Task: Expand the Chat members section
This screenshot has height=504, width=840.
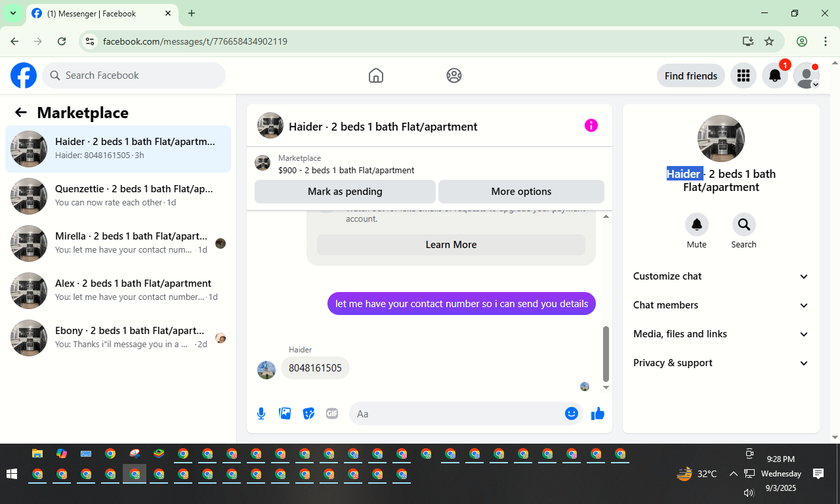Action: pos(721,305)
